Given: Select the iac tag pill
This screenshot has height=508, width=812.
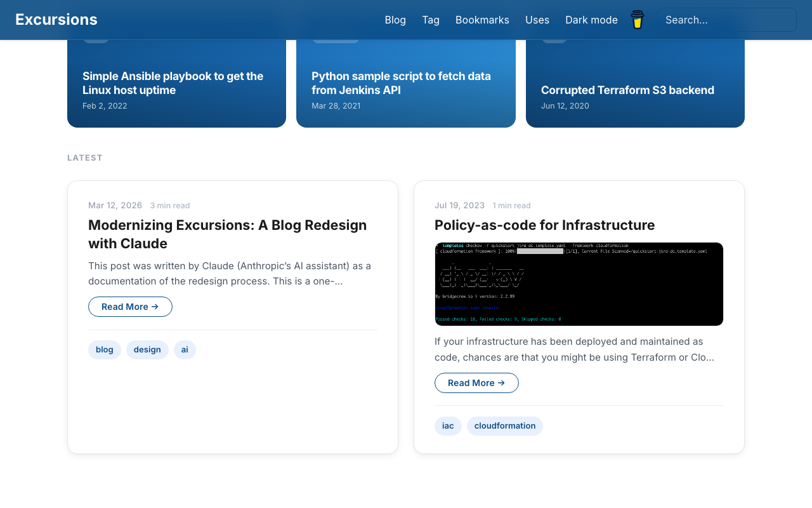Looking at the screenshot, I should coord(448,426).
